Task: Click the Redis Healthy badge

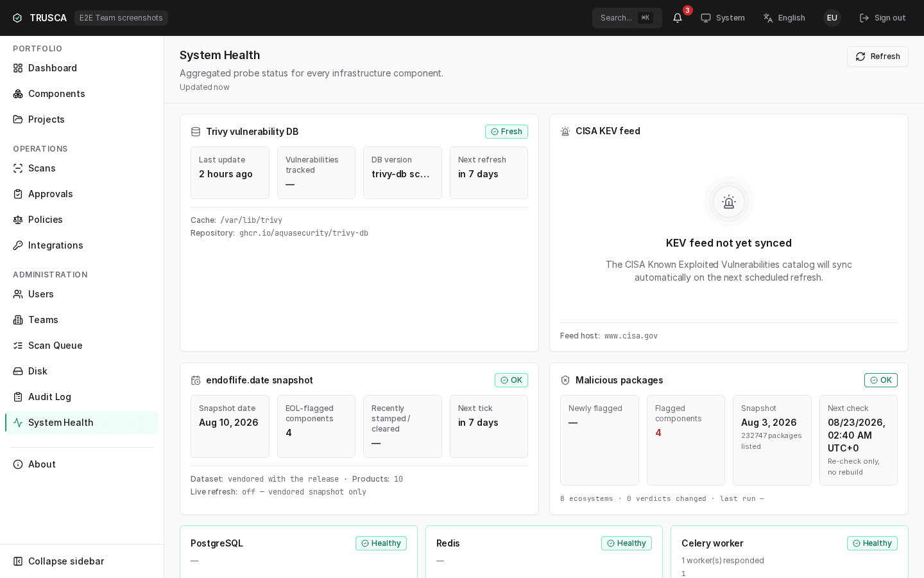Action: [626, 543]
